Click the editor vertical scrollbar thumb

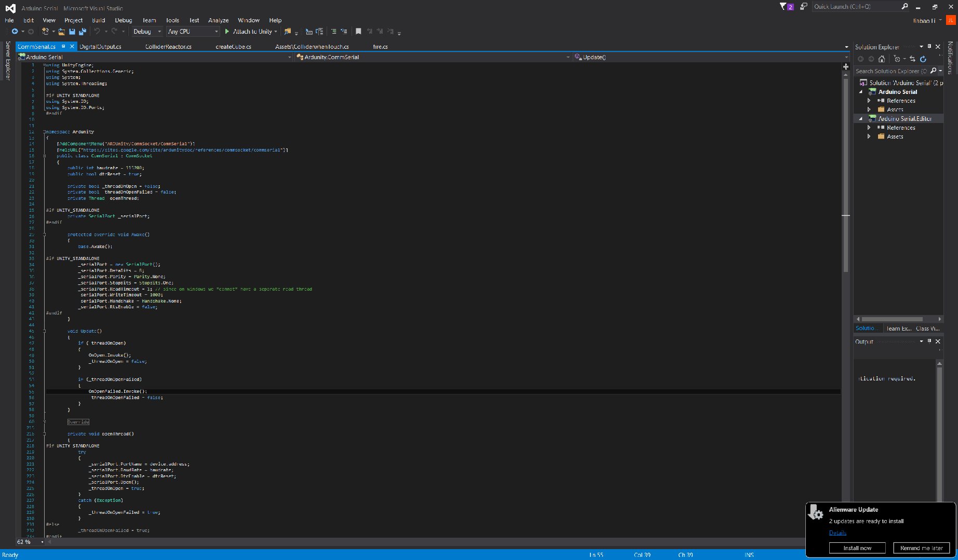click(846, 175)
